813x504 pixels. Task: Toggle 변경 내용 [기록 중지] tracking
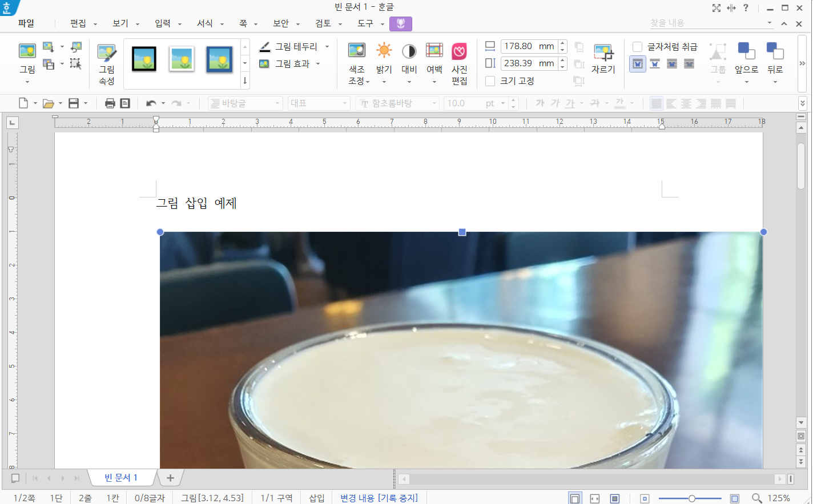point(379,498)
